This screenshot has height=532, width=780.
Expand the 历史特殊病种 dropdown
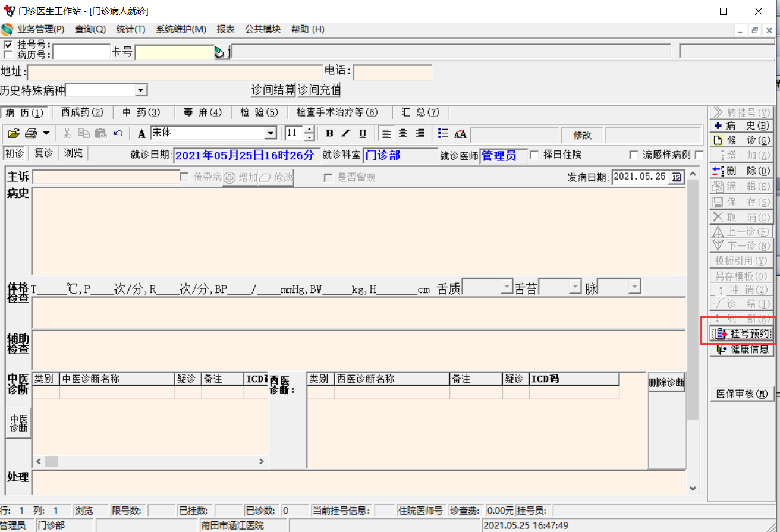tap(141, 90)
